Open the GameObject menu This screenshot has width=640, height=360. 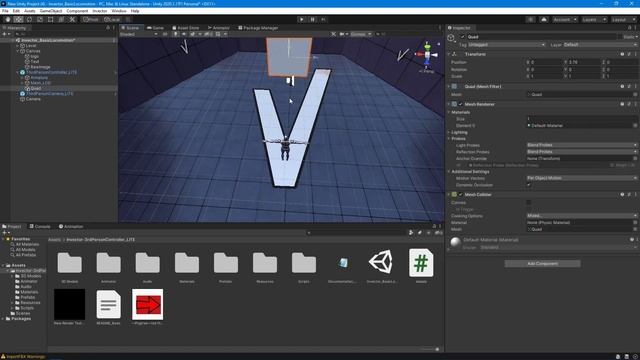[51, 11]
